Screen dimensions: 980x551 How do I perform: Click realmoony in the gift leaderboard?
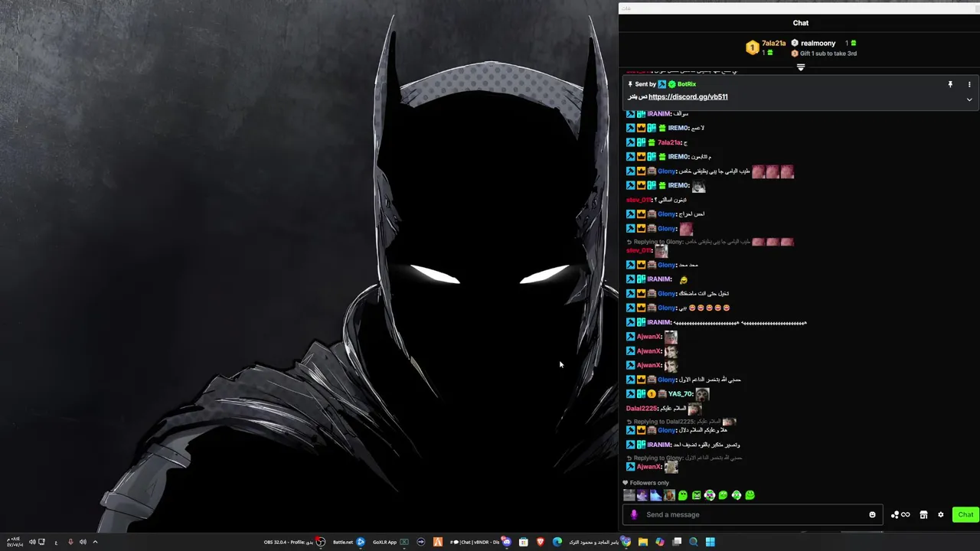pos(818,44)
